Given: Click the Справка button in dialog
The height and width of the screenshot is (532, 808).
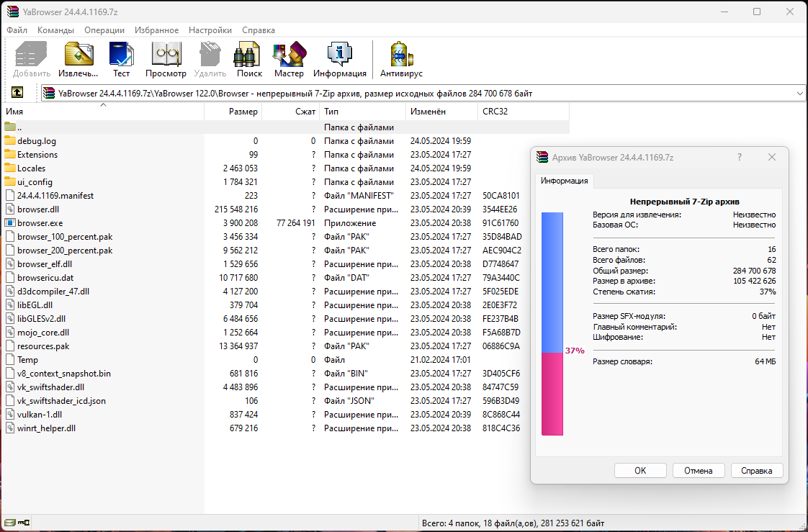Looking at the screenshot, I should [x=757, y=470].
